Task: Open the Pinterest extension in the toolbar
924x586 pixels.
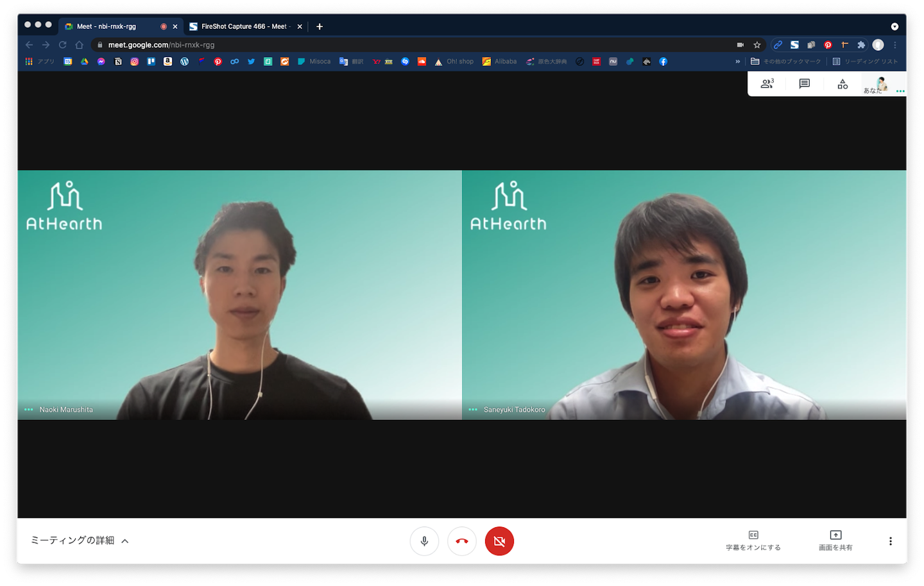Action: (x=828, y=45)
